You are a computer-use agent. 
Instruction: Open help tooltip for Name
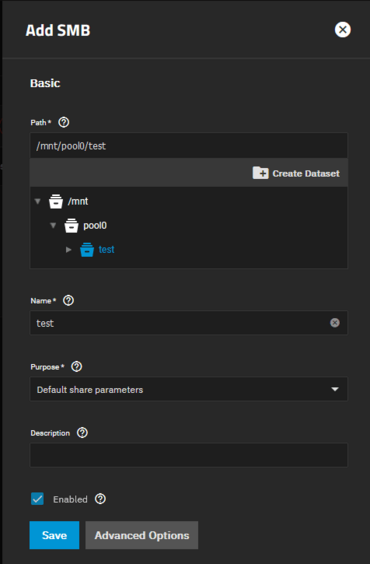tap(68, 300)
